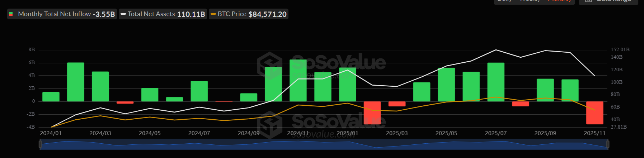
Task: Select the March 2024 green inflow bar
Action: (100, 86)
